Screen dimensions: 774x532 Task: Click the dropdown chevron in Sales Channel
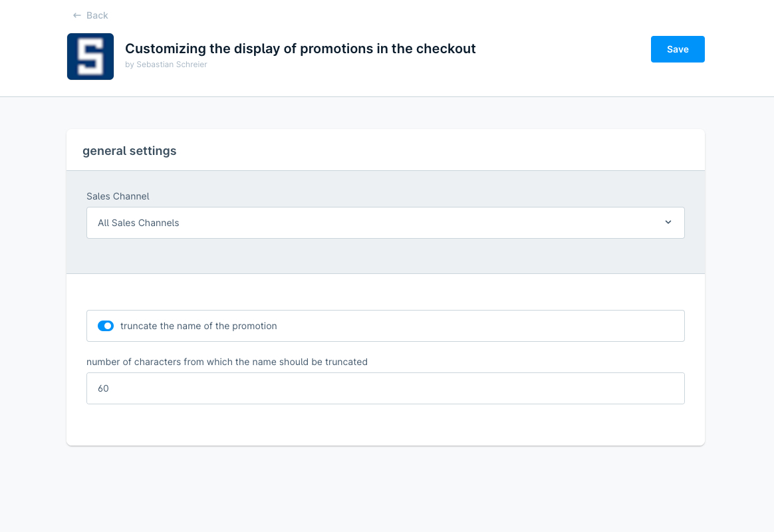coord(668,222)
